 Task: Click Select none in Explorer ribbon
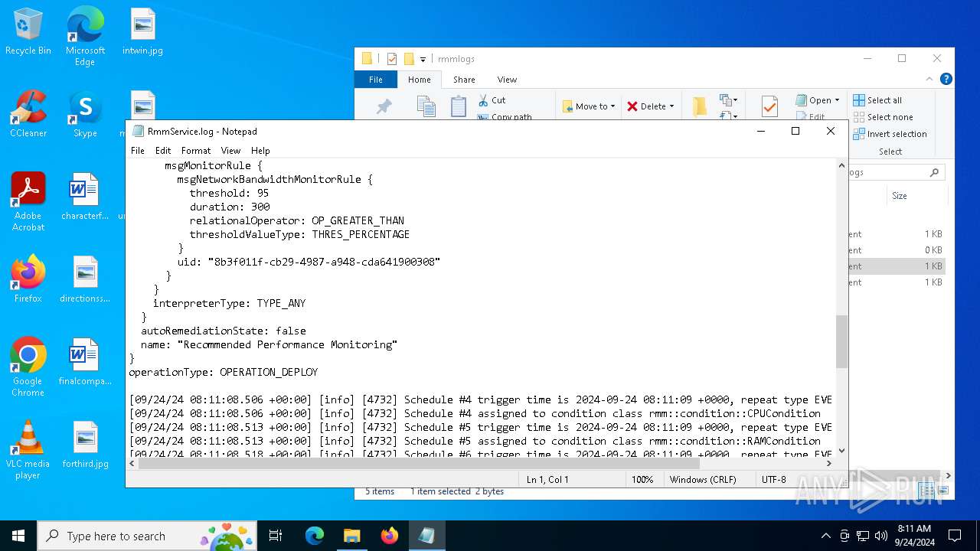tap(882, 117)
